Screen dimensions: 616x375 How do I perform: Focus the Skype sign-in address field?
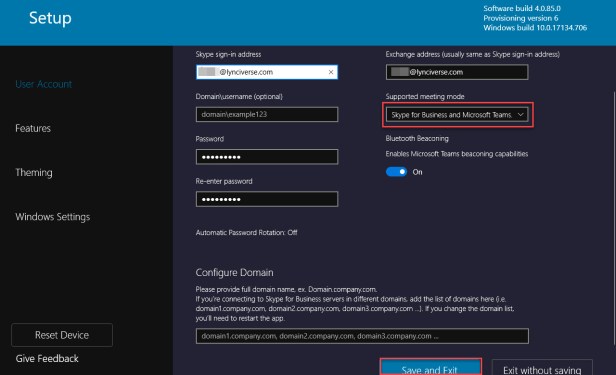coord(267,72)
